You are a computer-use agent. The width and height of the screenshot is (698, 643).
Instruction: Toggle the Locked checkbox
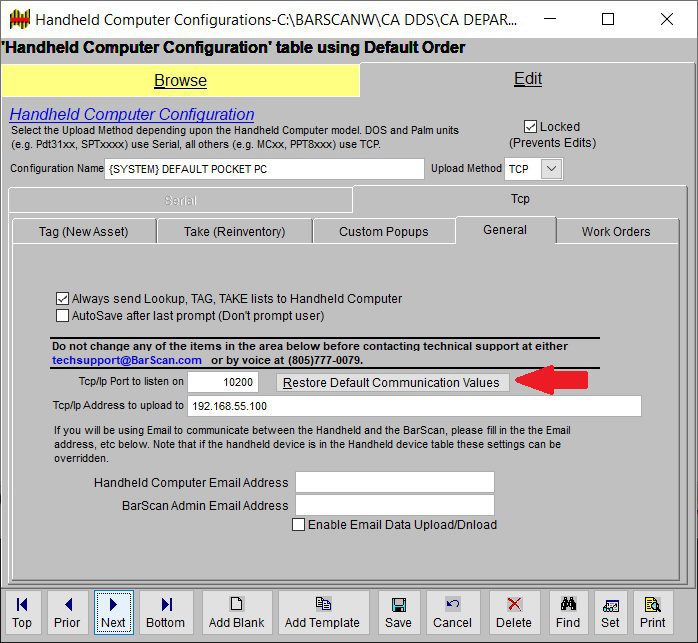(x=531, y=127)
